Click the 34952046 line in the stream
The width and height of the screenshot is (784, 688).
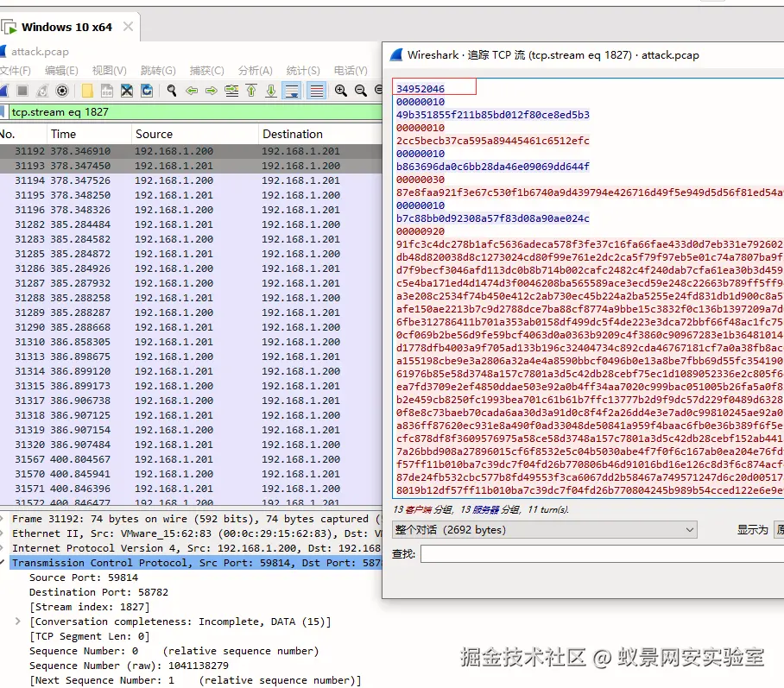(420, 89)
